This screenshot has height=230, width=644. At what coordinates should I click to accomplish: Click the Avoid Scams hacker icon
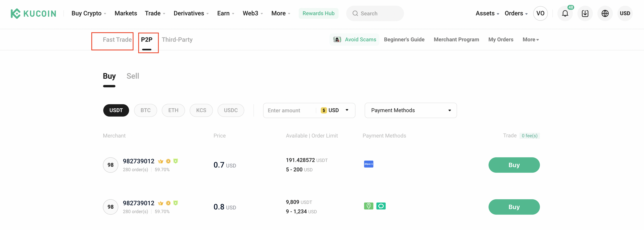[337, 39]
